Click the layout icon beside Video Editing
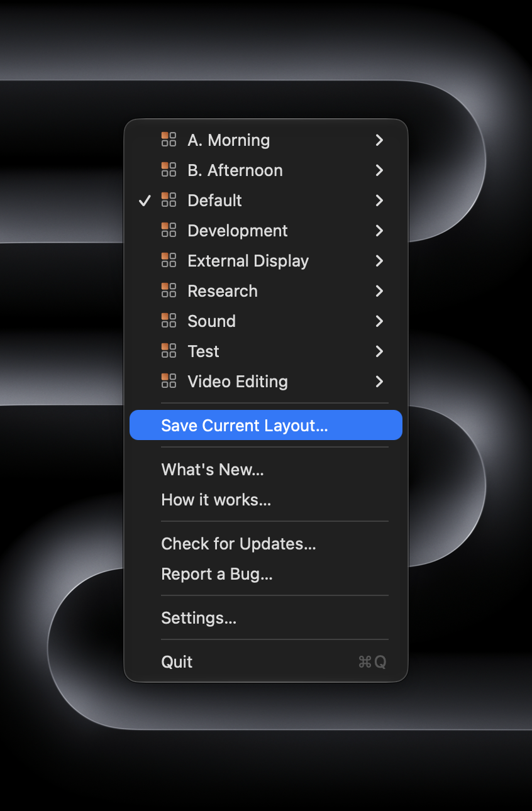This screenshot has width=532, height=811. click(169, 381)
